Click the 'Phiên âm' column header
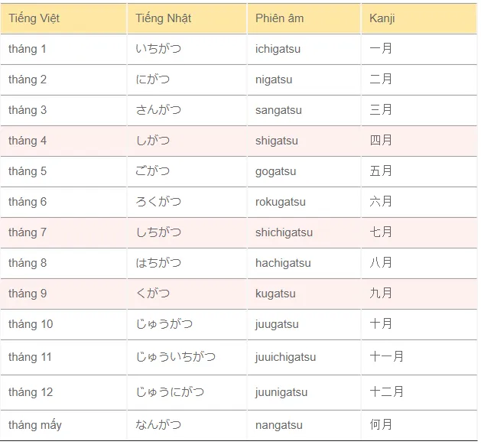 [x=279, y=18]
